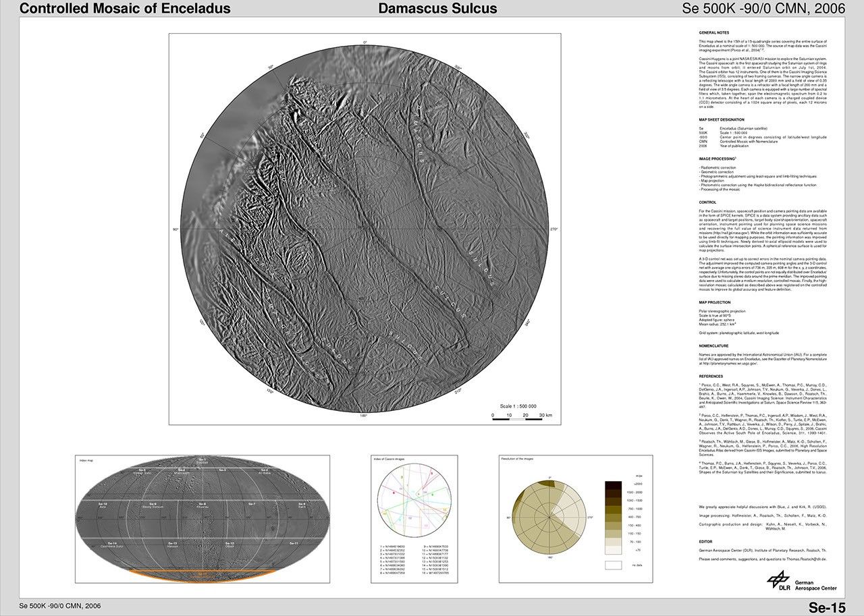Click the 'Se-15' sheet label at bottom right
The height and width of the screenshot is (616, 864).
[826, 607]
